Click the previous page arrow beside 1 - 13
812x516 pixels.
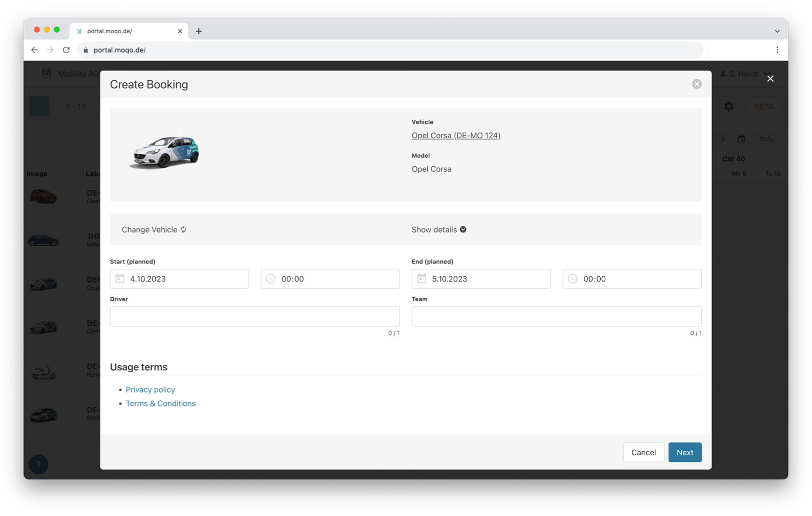pyautogui.click(x=39, y=107)
